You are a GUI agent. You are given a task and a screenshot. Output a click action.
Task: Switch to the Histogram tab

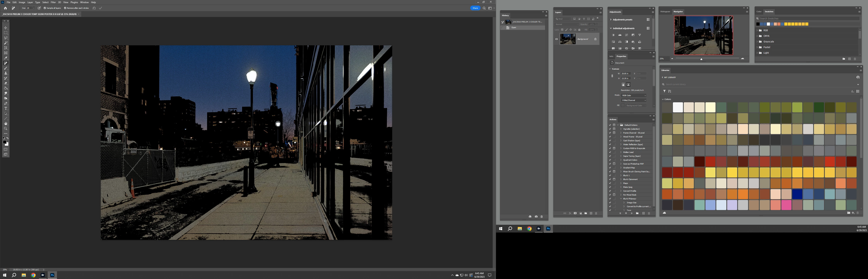click(665, 11)
